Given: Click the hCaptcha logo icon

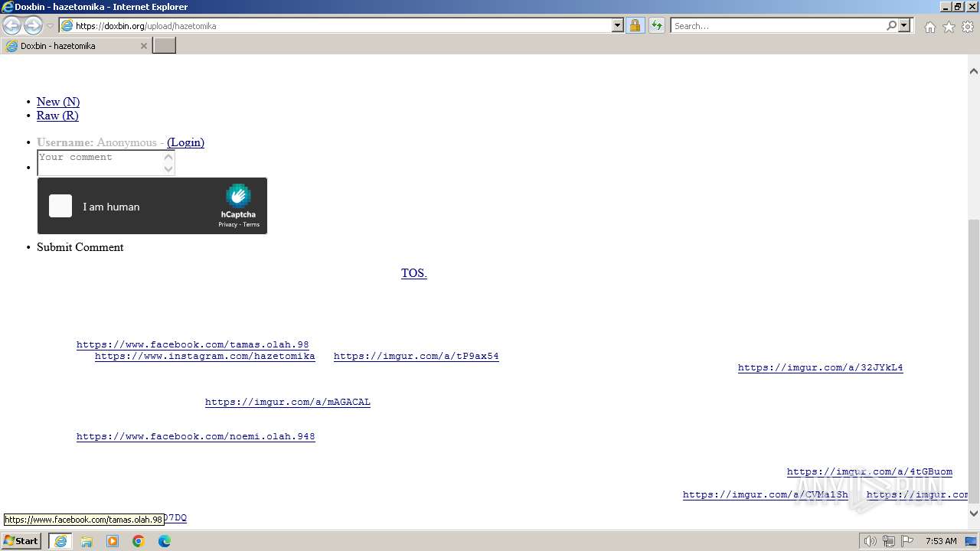Looking at the screenshot, I should tap(238, 196).
